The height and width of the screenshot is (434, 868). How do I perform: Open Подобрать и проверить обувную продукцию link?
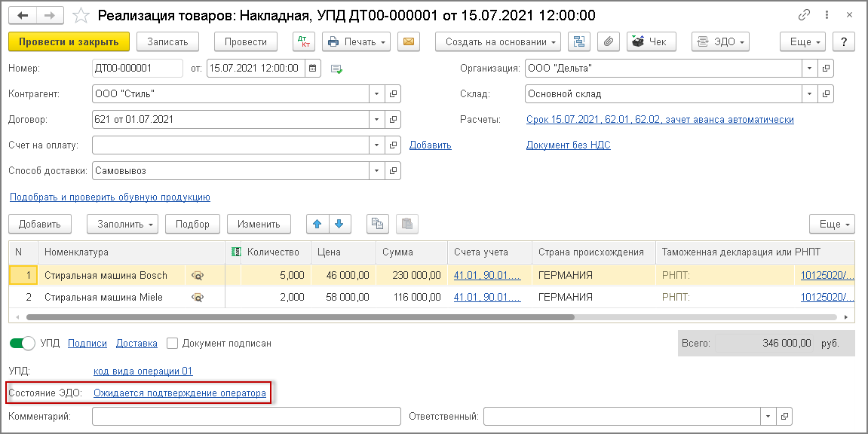click(x=110, y=197)
